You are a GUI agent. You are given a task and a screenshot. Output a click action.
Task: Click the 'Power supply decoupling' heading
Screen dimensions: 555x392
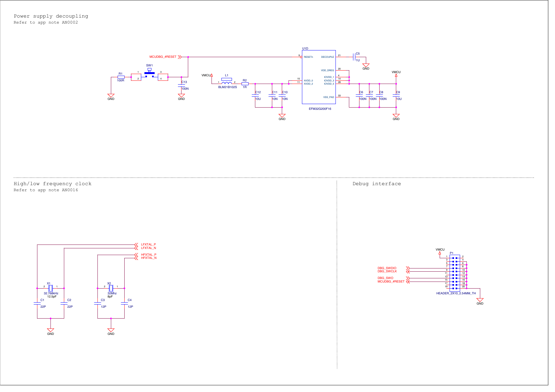(51, 16)
